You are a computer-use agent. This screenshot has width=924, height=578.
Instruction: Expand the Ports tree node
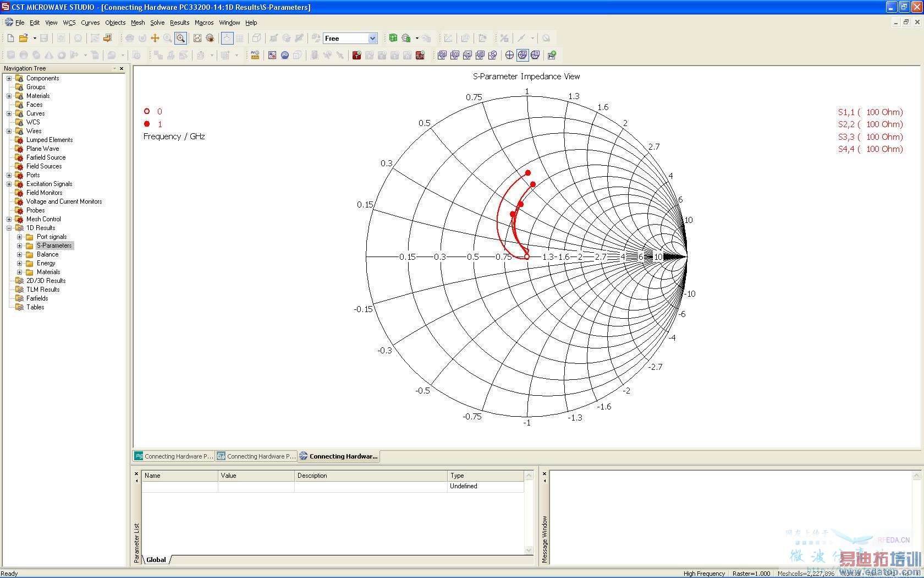click(9, 175)
